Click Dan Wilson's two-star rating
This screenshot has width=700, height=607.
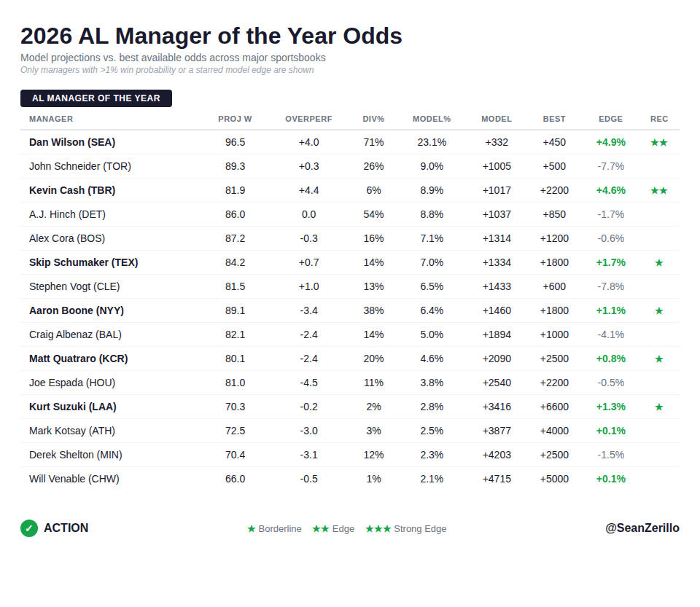(x=658, y=142)
